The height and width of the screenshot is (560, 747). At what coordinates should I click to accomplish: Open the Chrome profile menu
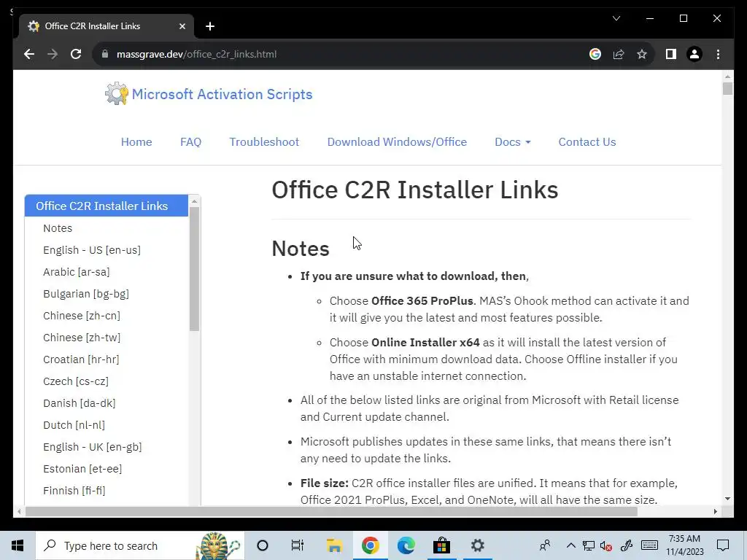click(x=694, y=54)
